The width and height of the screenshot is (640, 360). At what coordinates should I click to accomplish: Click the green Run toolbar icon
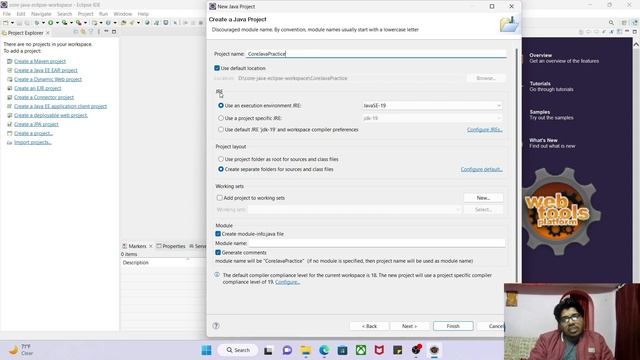(51, 23)
